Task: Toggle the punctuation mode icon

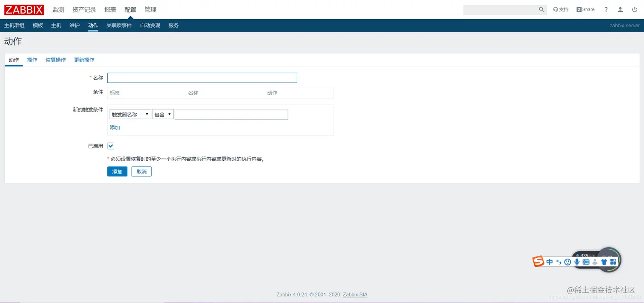Action: tap(558, 262)
